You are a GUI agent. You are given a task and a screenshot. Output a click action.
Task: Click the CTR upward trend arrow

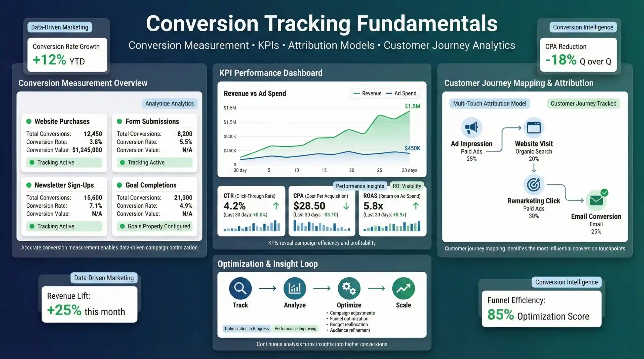[x=276, y=206]
